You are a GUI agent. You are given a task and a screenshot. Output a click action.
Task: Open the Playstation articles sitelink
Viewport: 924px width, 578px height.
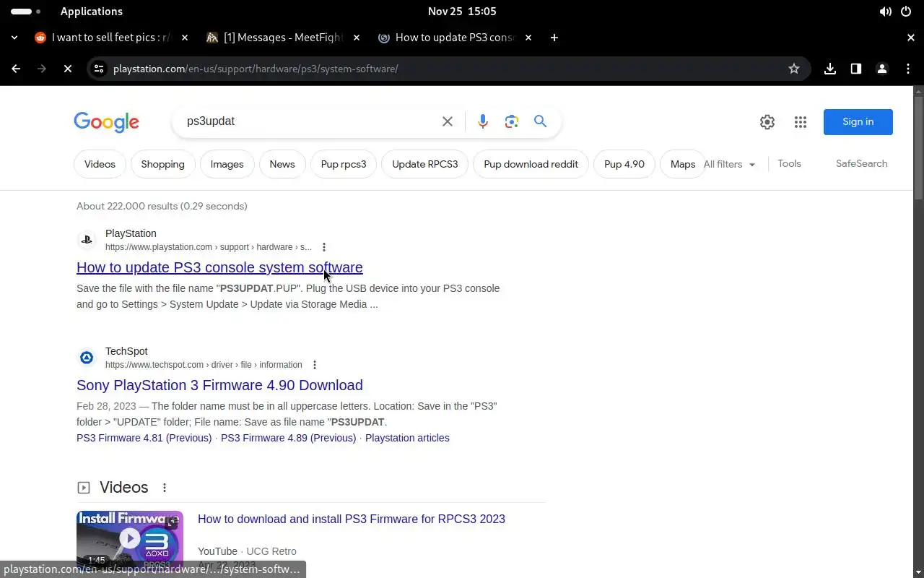407,438
